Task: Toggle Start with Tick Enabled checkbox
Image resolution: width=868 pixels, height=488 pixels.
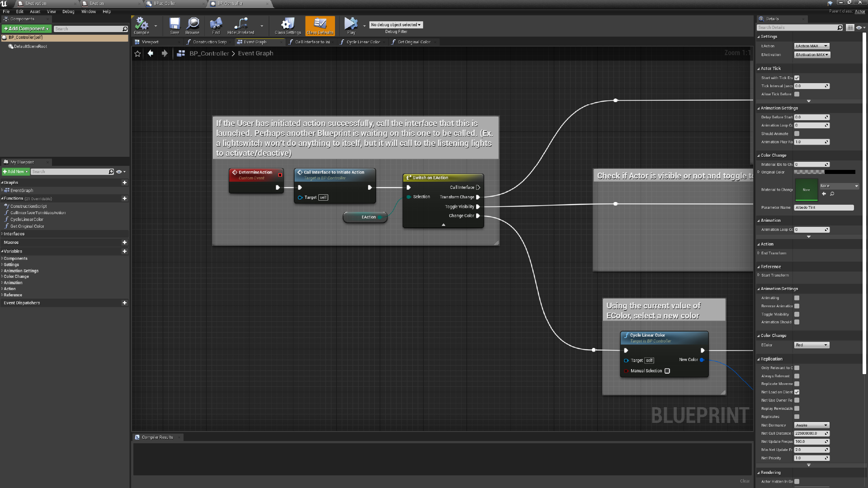Action: (x=797, y=78)
